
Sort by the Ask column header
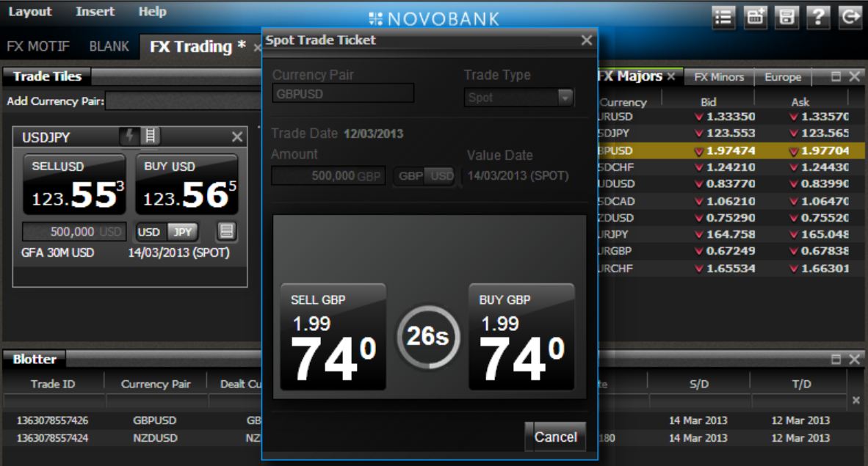point(800,102)
